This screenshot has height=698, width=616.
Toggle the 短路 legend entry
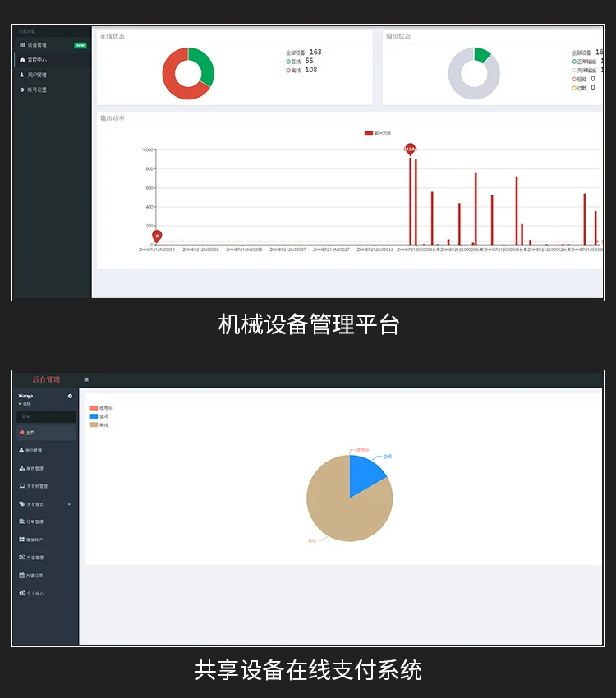[x=579, y=79]
